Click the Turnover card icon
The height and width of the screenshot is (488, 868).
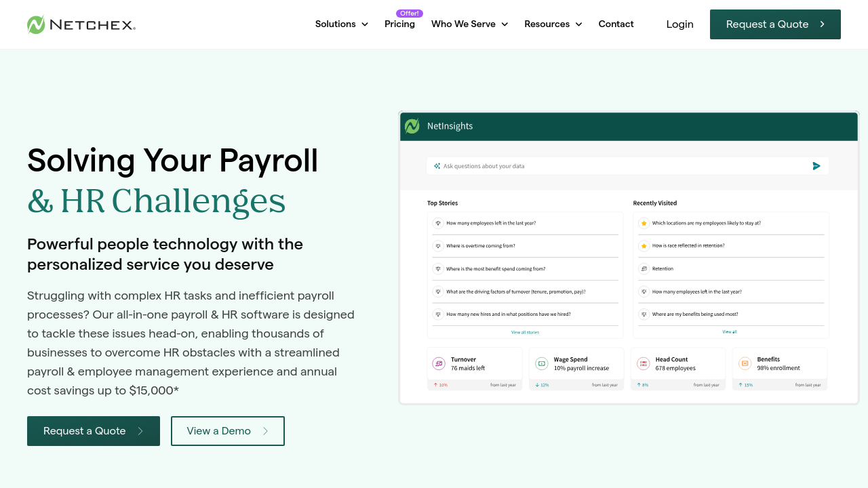pos(439,364)
